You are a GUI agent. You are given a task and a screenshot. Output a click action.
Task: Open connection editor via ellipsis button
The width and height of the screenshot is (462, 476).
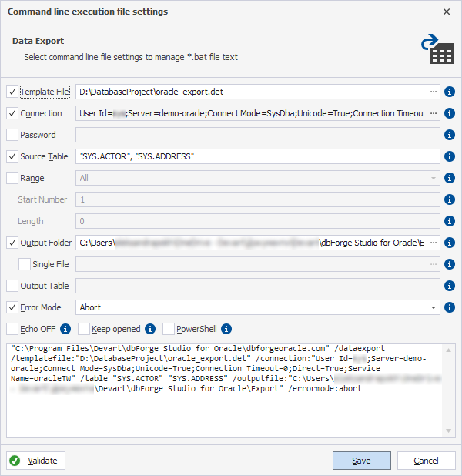pyautogui.click(x=434, y=113)
